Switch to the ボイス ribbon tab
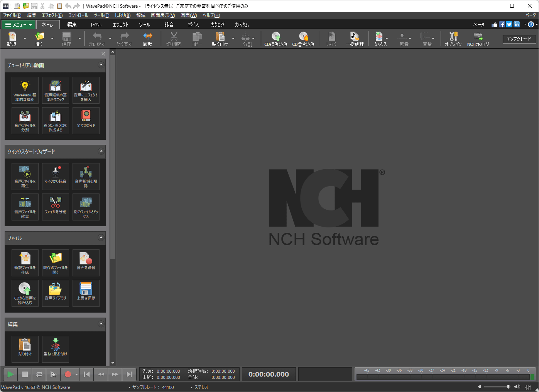 click(x=193, y=25)
